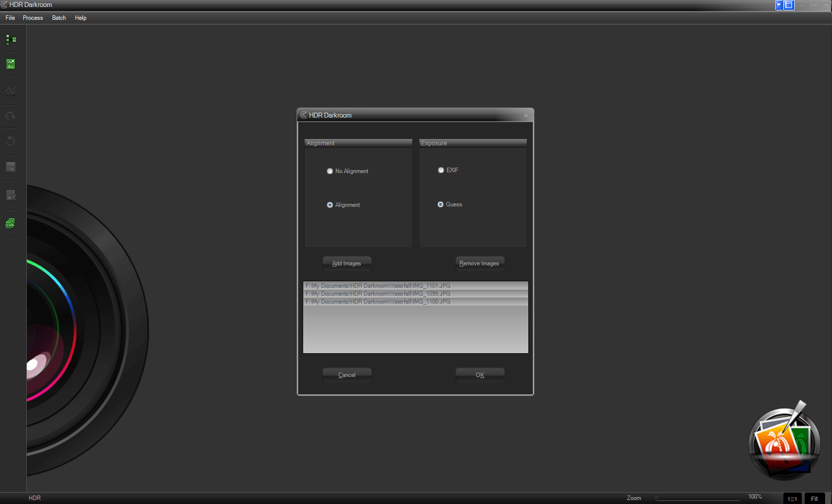This screenshot has height=504, width=832.
Task: Rotate the image counterclockwise
Action: pyautogui.click(x=10, y=141)
